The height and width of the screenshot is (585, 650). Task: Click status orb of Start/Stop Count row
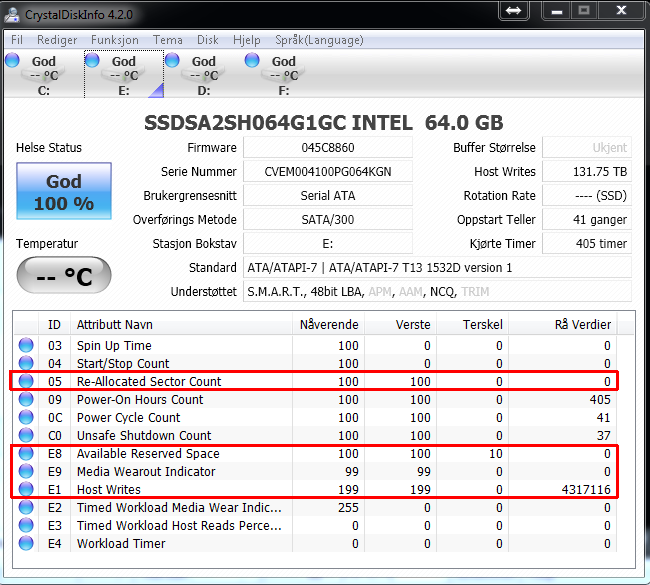26,363
